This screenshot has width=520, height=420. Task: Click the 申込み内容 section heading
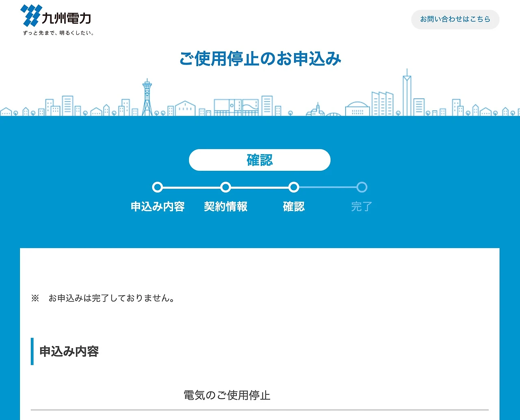click(69, 351)
